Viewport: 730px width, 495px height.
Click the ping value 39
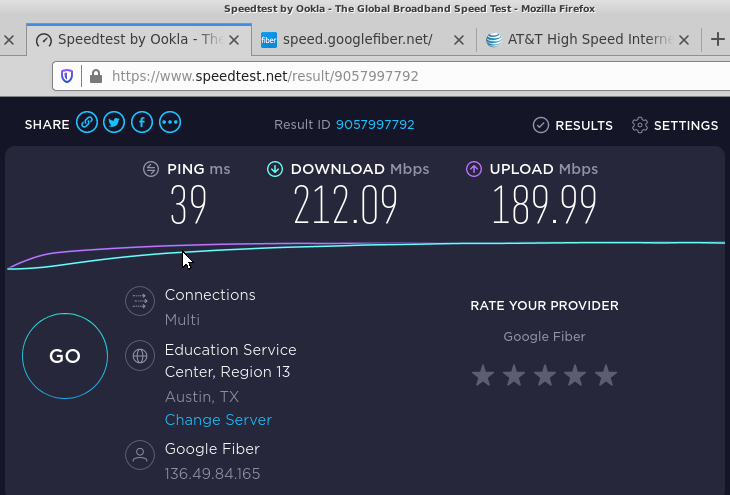pos(188,205)
